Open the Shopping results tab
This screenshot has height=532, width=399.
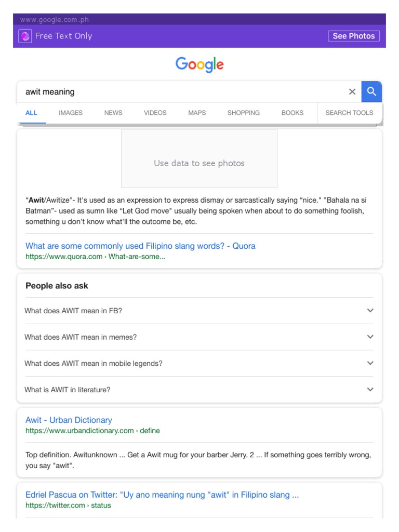(x=243, y=113)
